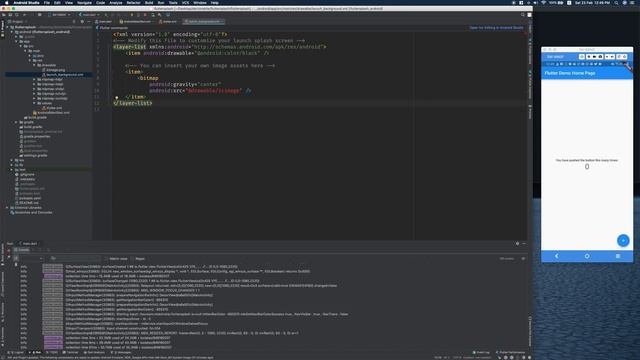Collapse the android module tree node
Image resolution: width=640 pixels, height=360 pixels.
pos(12,32)
